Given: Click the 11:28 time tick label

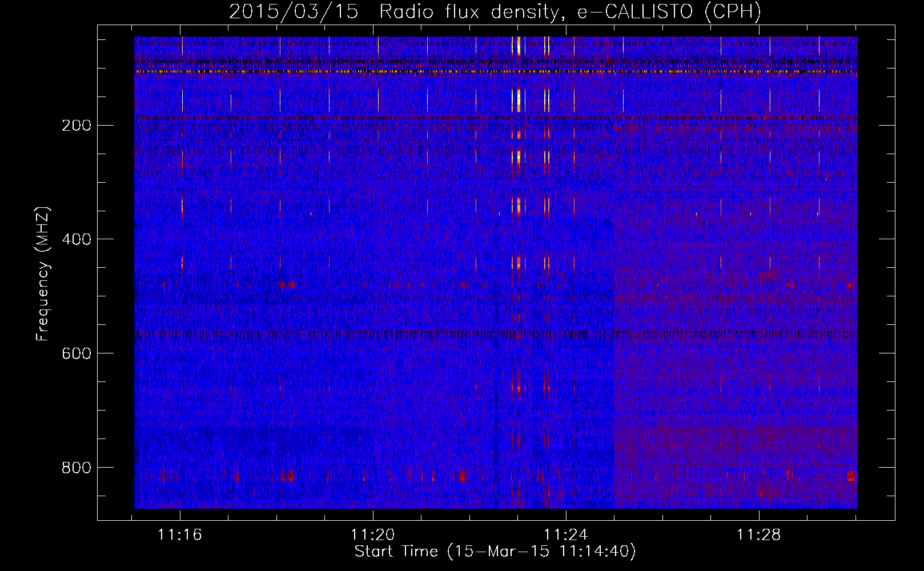Looking at the screenshot, I should [x=759, y=535].
